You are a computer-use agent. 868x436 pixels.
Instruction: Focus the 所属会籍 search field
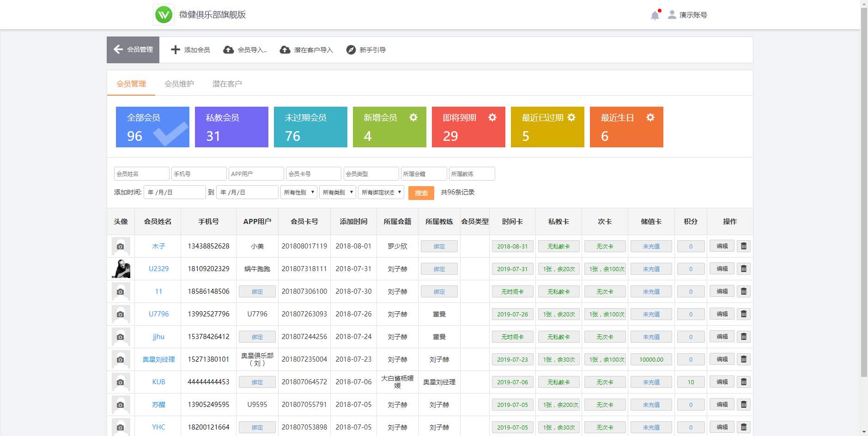(x=424, y=174)
